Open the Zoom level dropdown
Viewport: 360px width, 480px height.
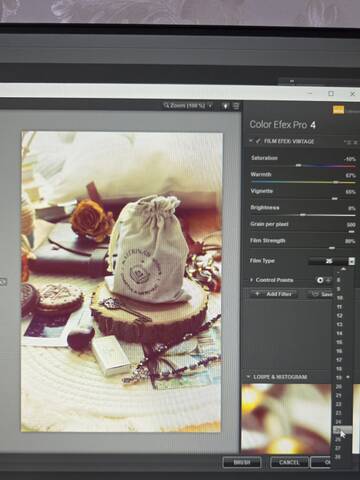[188, 106]
